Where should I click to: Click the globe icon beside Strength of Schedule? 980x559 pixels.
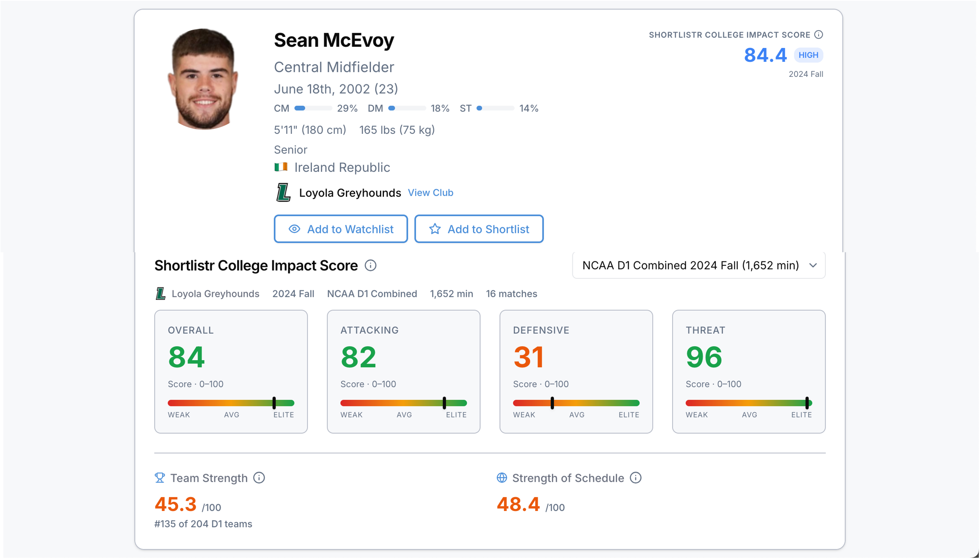(502, 478)
